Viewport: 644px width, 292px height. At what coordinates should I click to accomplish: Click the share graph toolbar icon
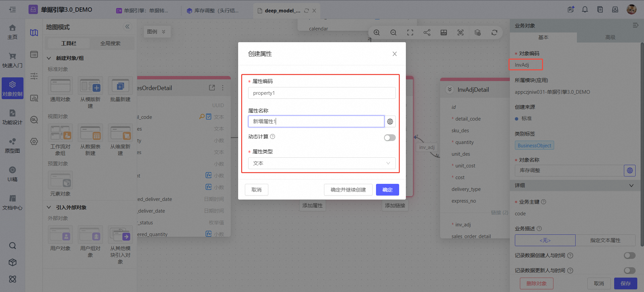[x=427, y=32]
